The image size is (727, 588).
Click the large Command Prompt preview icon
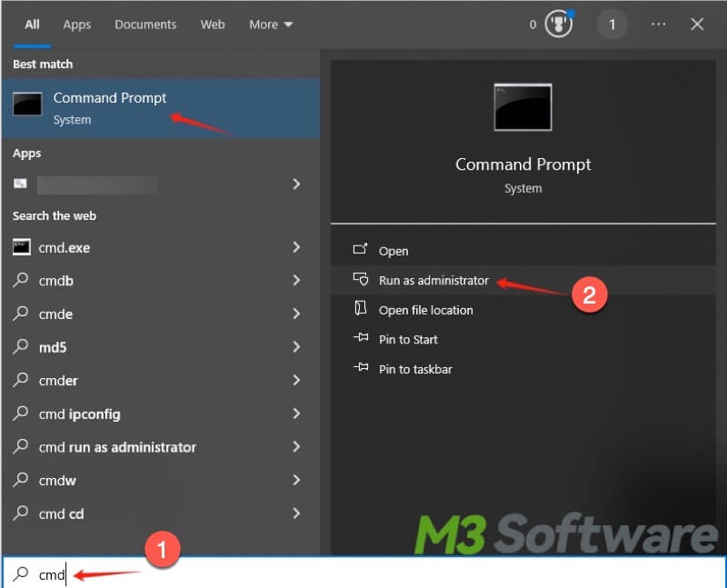523,108
